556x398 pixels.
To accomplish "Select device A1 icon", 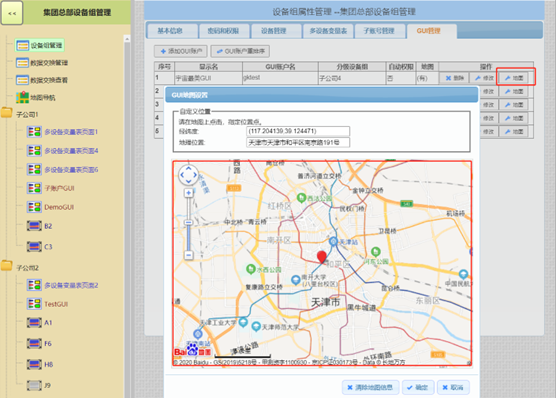I will (x=34, y=322).
